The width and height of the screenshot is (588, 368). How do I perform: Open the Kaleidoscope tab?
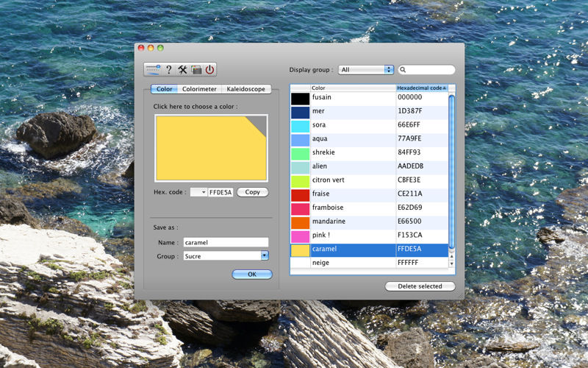click(x=246, y=89)
